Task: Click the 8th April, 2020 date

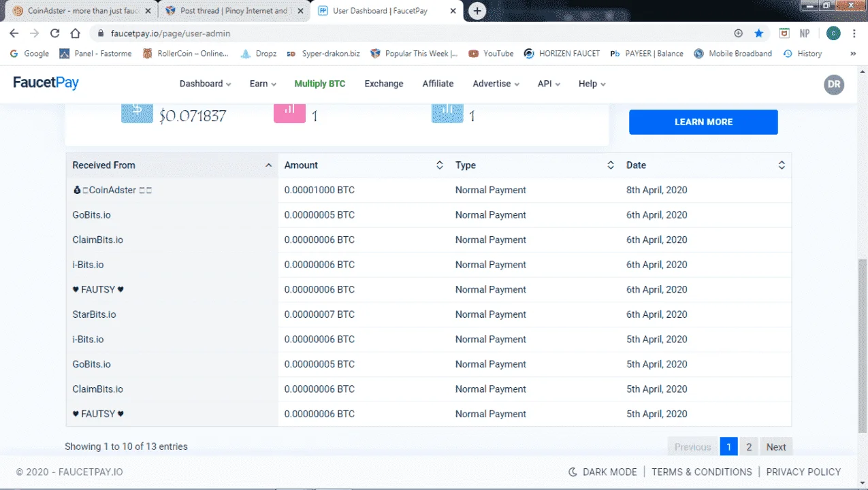Action: coord(657,190)
